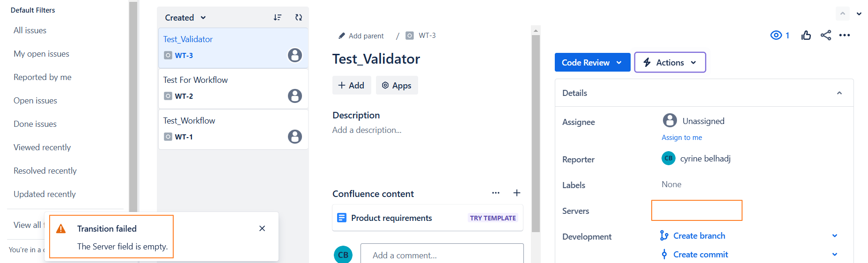
Task: Dismiss the Transition failed notification
Action: tap(262, 228)
